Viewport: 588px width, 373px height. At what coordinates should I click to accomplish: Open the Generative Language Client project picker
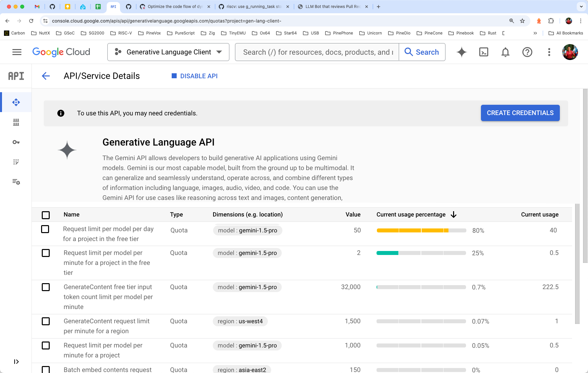pos(168,52)
